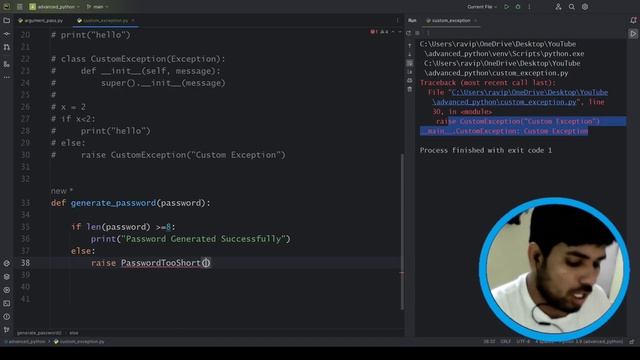Click custom_exception.py in the navigation bar

tap(80, 342)
